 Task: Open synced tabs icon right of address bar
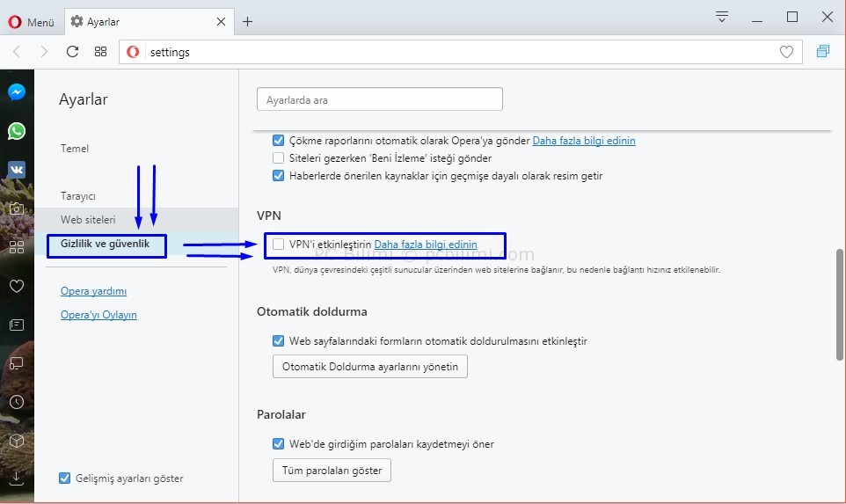click(x=823, y=52)
